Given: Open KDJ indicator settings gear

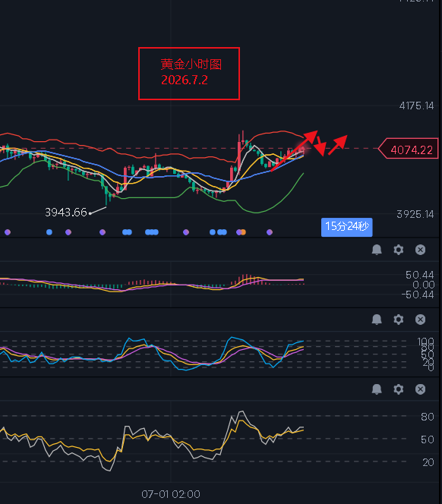Looking at the screenshot, I should (x=399, y=320).
